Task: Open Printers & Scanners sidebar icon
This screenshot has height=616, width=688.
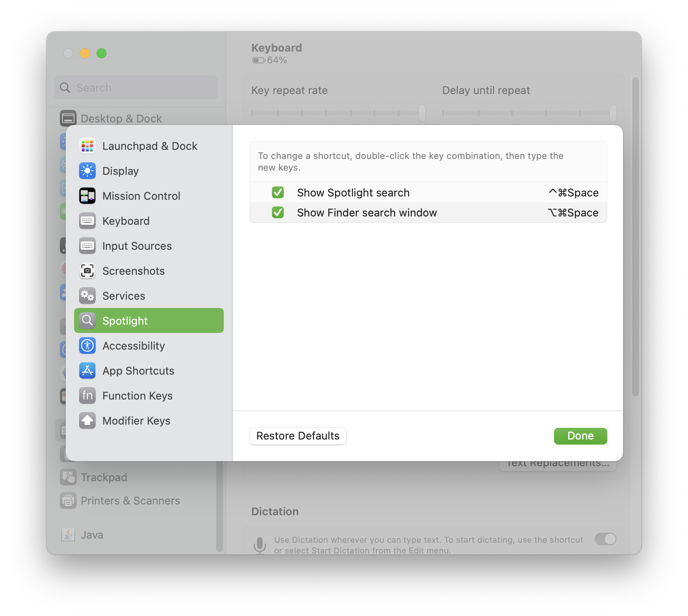Action: point(68,501)
